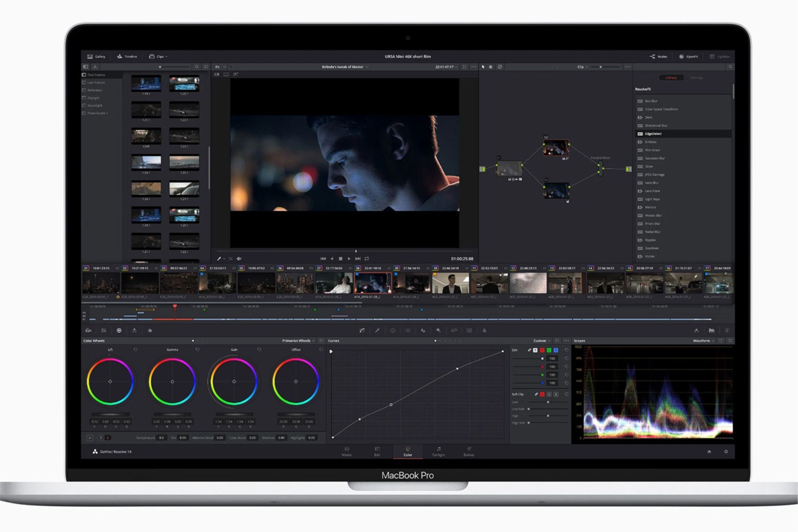Select the Library tab in OpenFX

pos(671,78)
